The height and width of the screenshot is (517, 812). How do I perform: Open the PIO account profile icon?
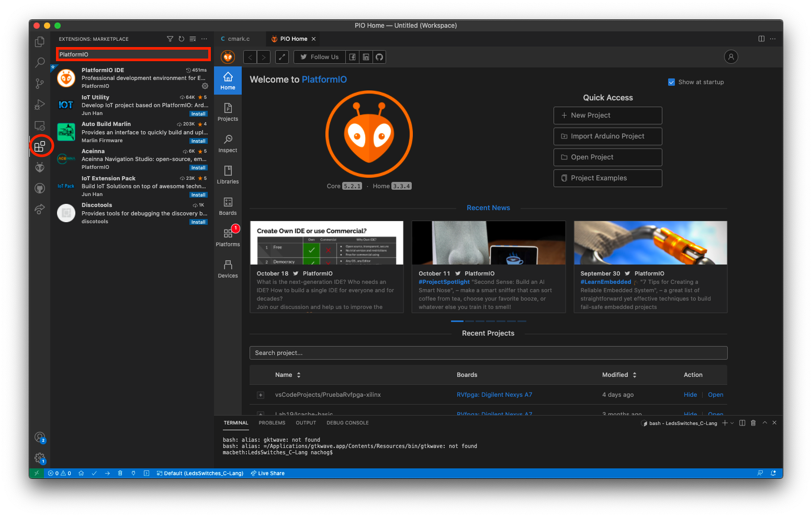pos(731,56)
